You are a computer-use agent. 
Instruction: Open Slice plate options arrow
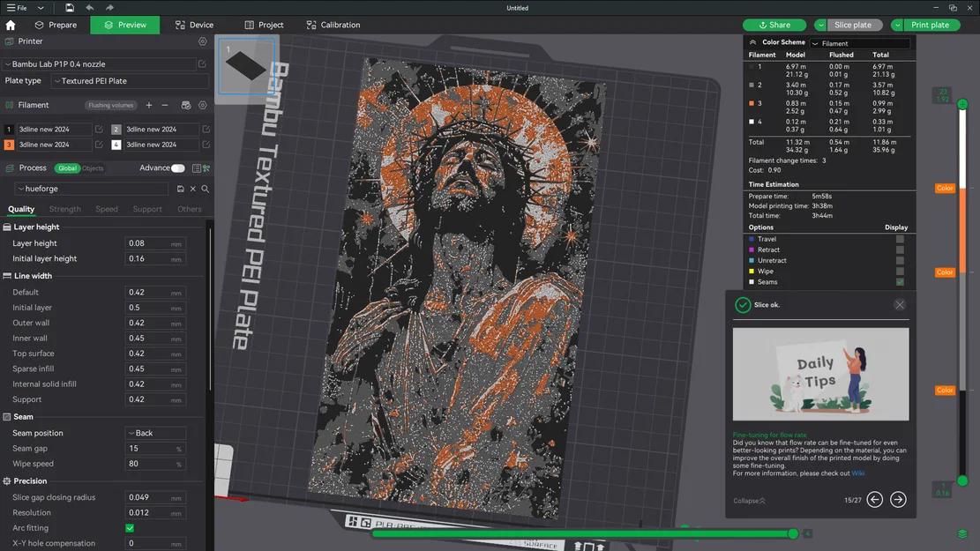820,25
